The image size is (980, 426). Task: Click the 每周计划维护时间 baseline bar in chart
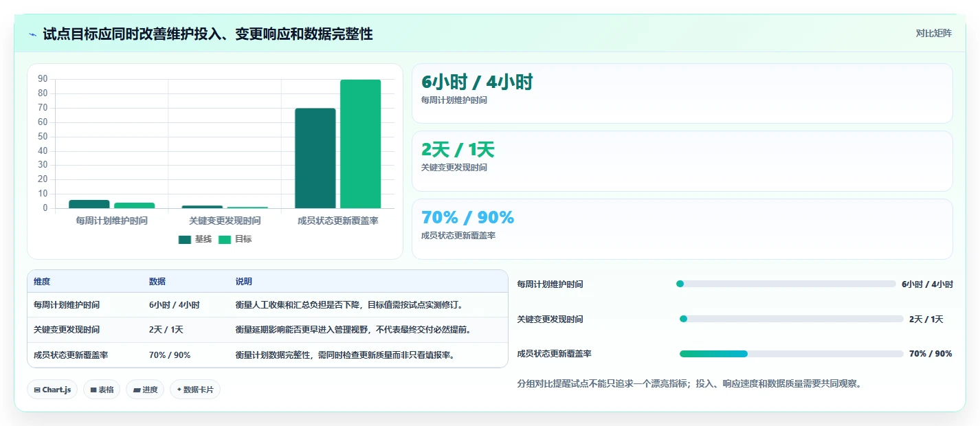click(x=89, y=204)
